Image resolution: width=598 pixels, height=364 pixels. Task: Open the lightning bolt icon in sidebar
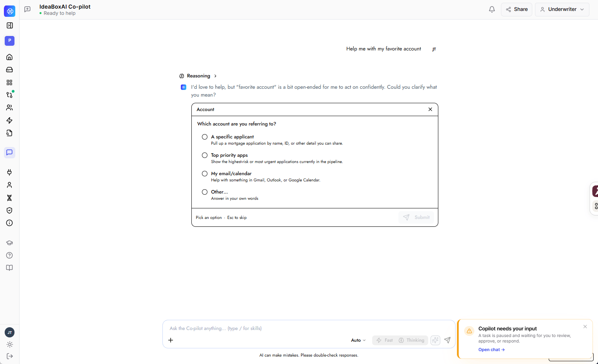(x=10, y=120)
